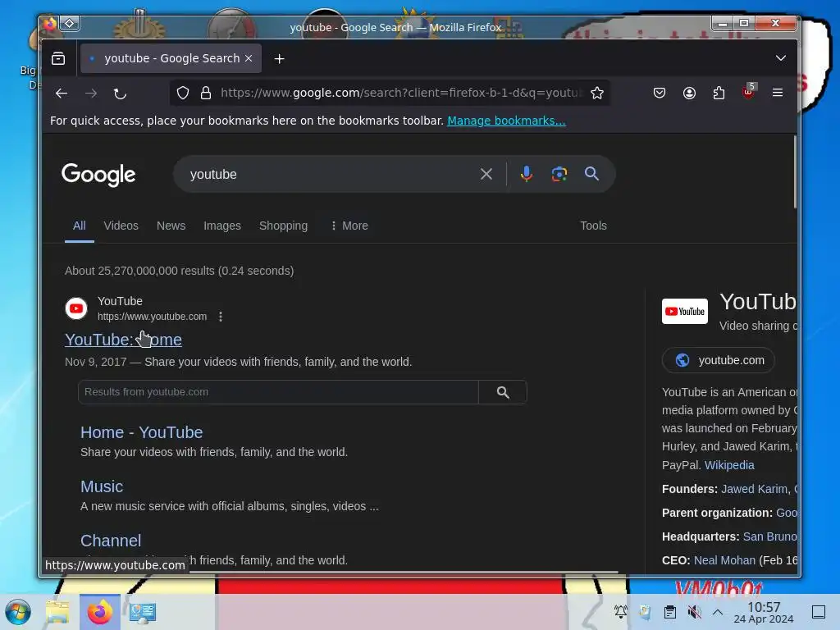Open San Bruno headquarters link
Image resolution: width=840 pixels, height=630 pixels.
tap(769, 536)
